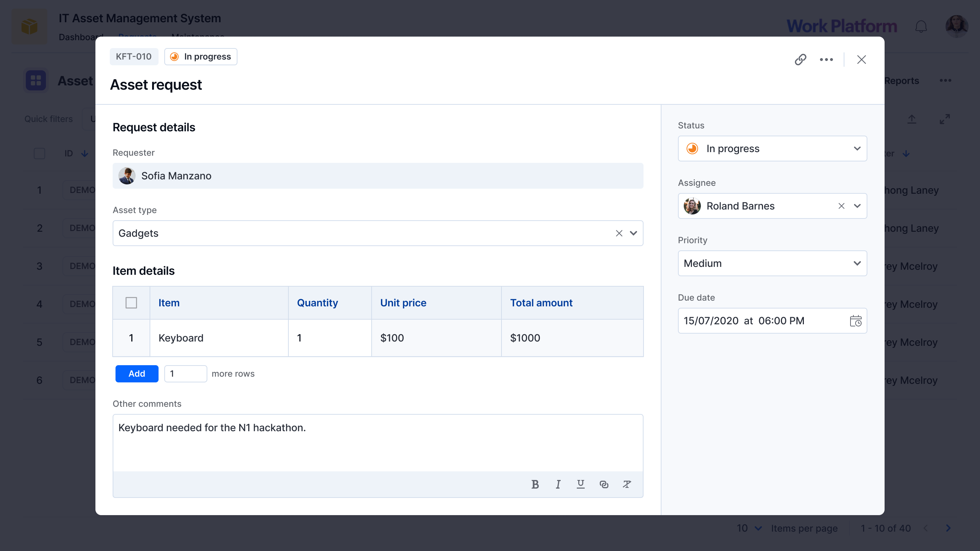Expand table to fullscreen in background
The height and width of the screenshot is (551, 980).
pos(944,119)
